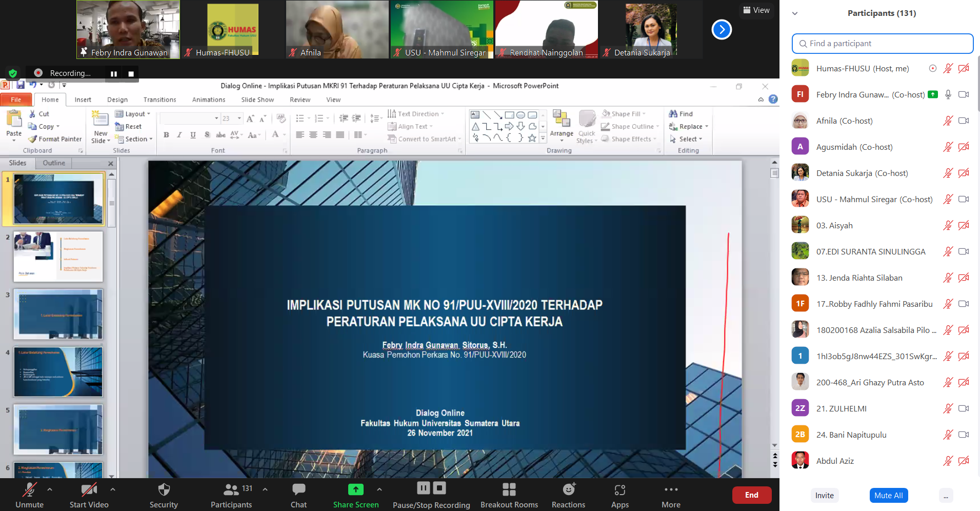Click the Find a participant search field
Image resolution: width=980 pixels, height=511 pixels.
pyautogui.click(x=883, y=44)
